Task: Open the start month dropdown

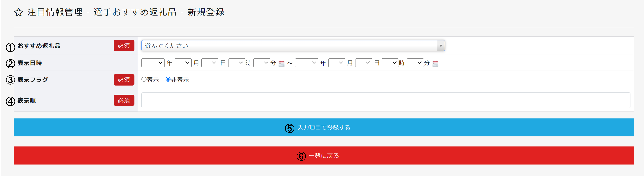Action: (x=183, y=63)
